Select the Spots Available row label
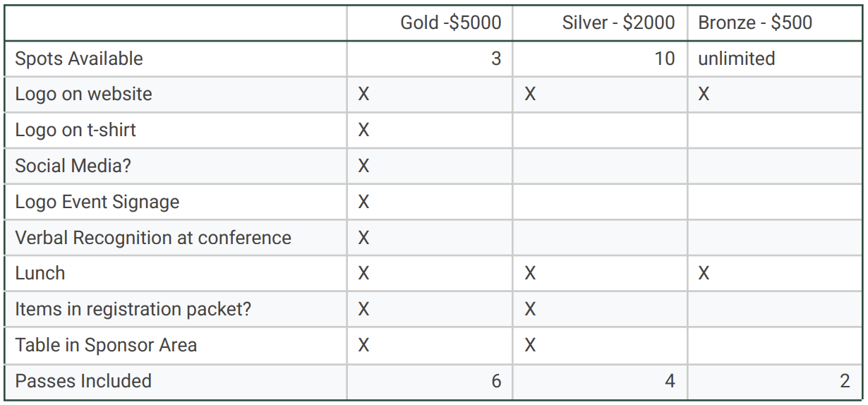868x405 pixels. [79, 59]
